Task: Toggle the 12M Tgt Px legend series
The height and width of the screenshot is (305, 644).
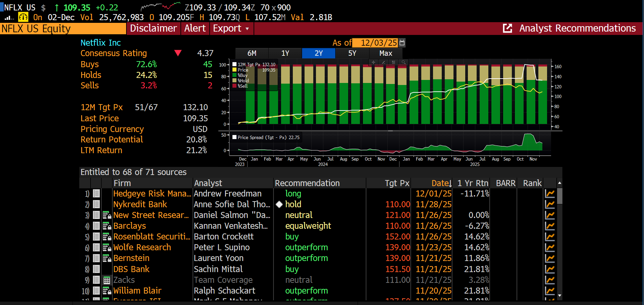Action: 234,64
